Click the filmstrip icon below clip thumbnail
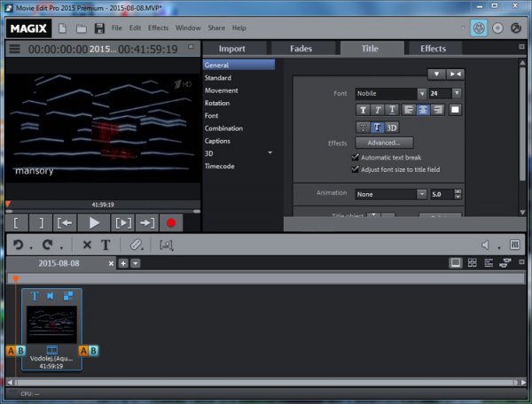The height and width of the screenshot is (404, 532). pyautogui.click(x=52, y=349)
